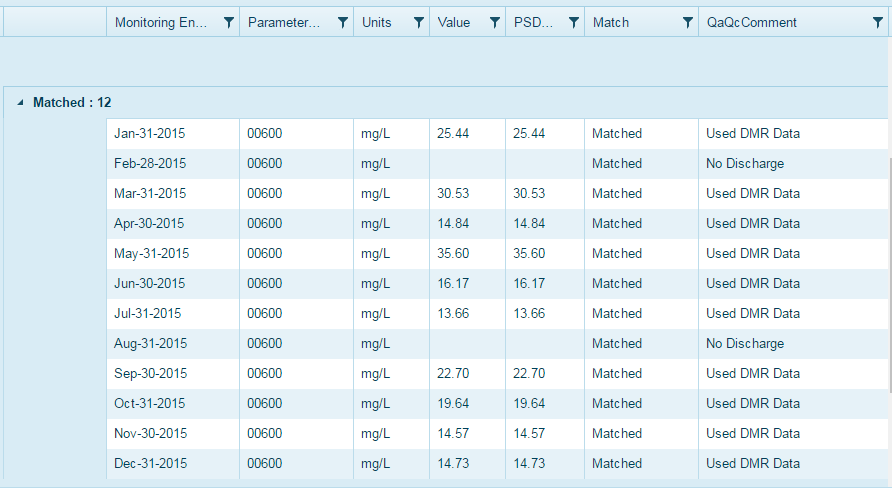
Task: Click the Units header label
Action: click(x=377, y=22)
